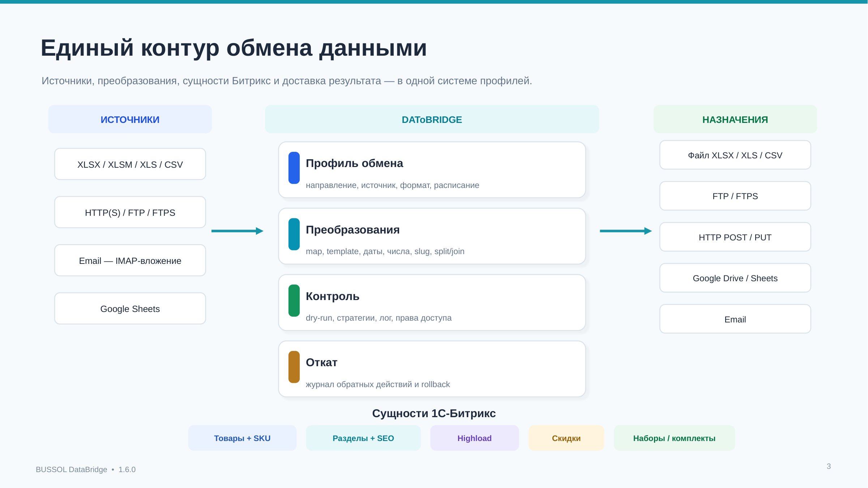The height and width of the screenshot is (488, 868).
Task: Select the Email — IMAP-вложение source box
Action: [130, 260]
